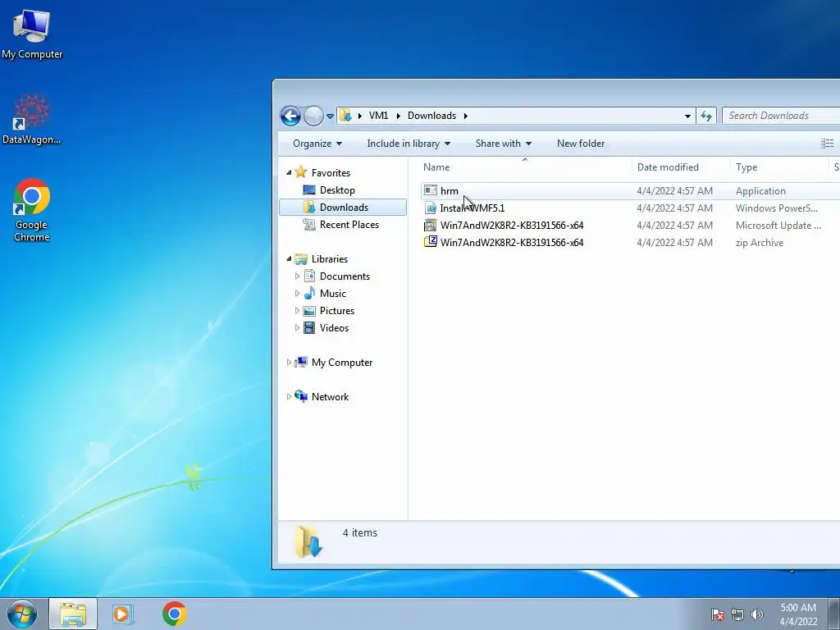Click the Back navigation arrow in Explorer
The width and height of the screenshot is (840, 630).
click(290, 116)
